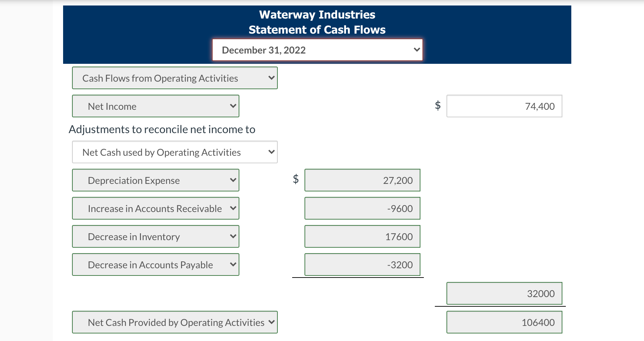This screenshot has width=644, height=341.
Task: Click the 'Statement of Cash Flows' heading
Action: [x=317, y=30]
